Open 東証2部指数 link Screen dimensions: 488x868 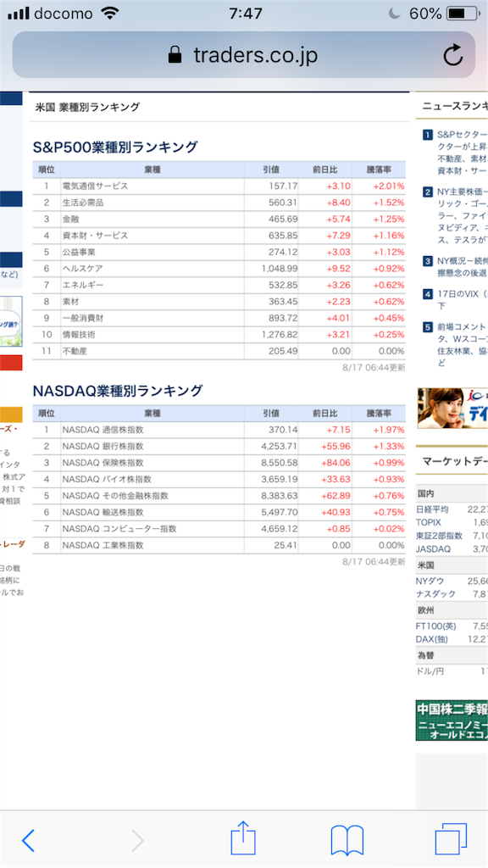pyautogui.click(x=440, y=536)
